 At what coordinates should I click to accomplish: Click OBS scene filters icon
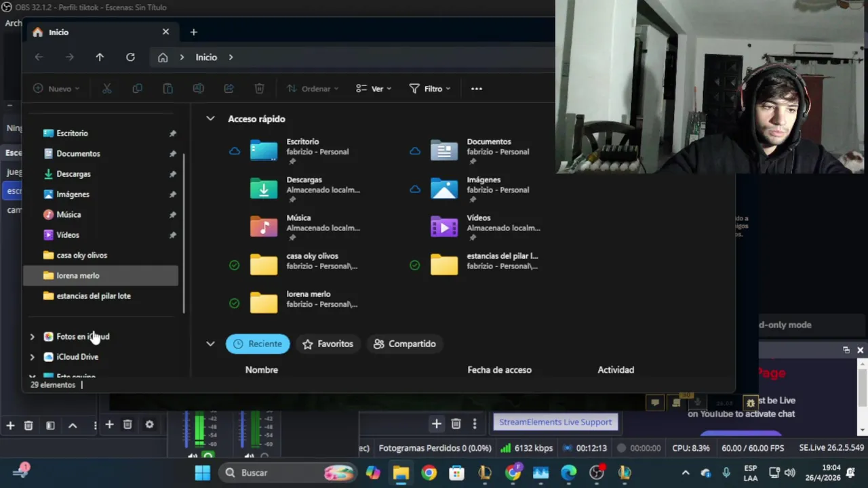[x=50, y=426]
